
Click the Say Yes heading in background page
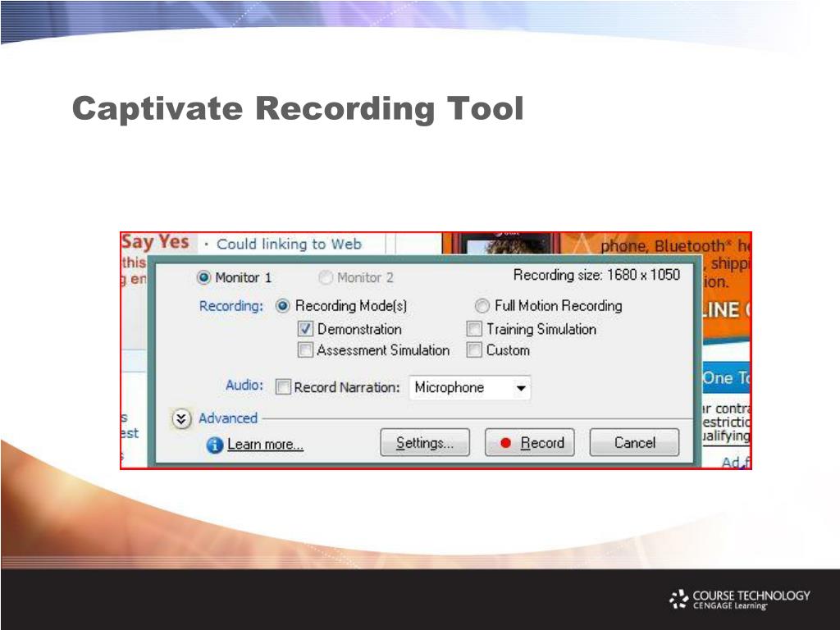click(155, 242)
